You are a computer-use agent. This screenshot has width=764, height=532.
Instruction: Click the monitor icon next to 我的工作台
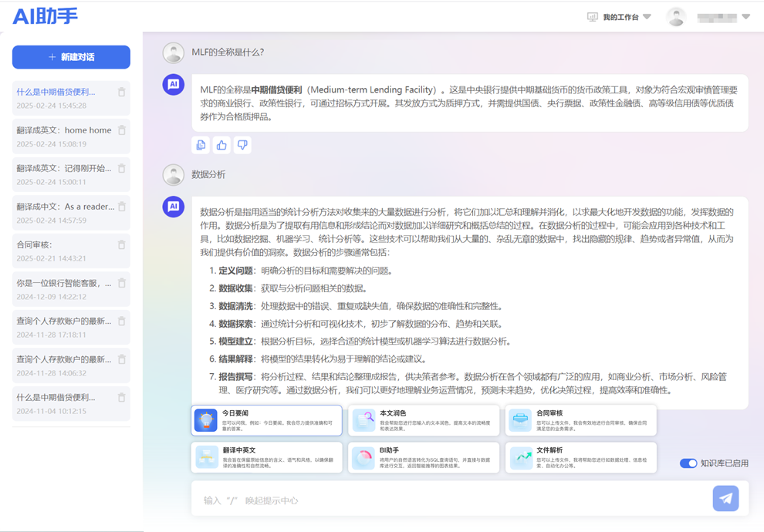coord(591,16)
